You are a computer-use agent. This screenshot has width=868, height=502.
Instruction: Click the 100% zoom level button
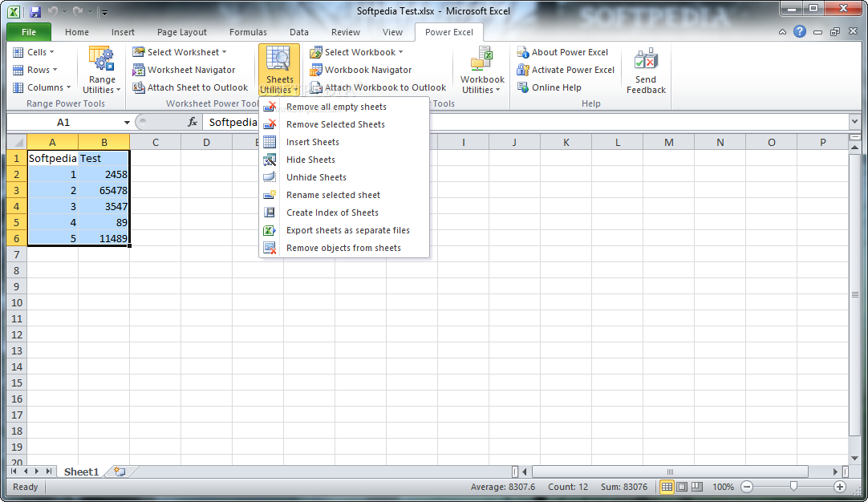point(723,487)
